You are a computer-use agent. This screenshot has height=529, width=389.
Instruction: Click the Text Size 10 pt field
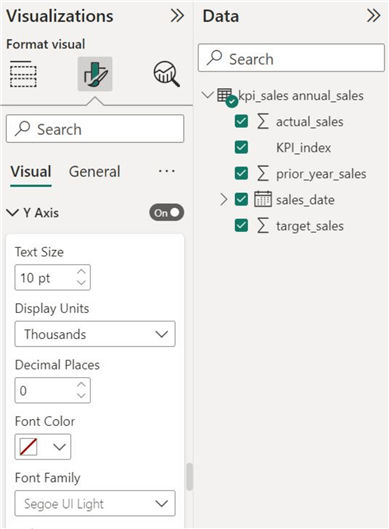[53, 278]
